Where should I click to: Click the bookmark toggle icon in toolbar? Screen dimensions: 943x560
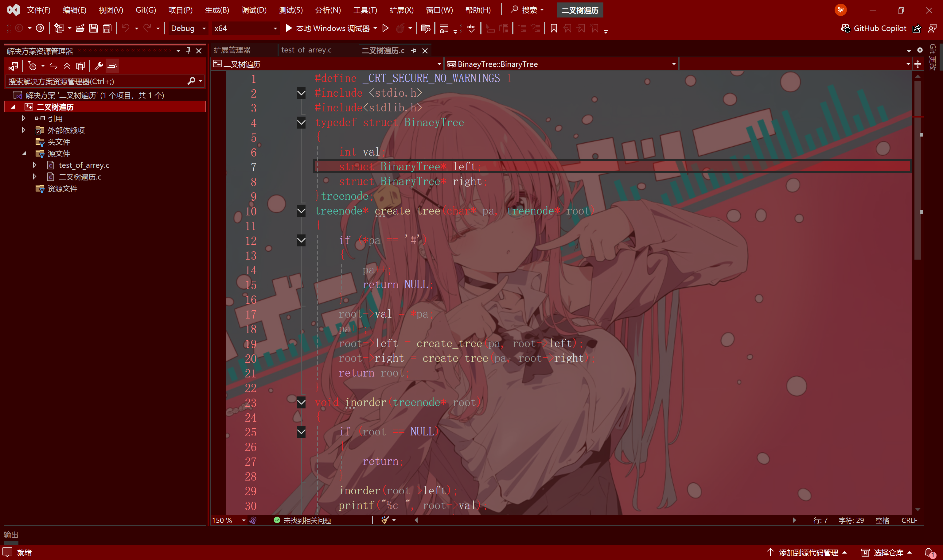(554, 28)
